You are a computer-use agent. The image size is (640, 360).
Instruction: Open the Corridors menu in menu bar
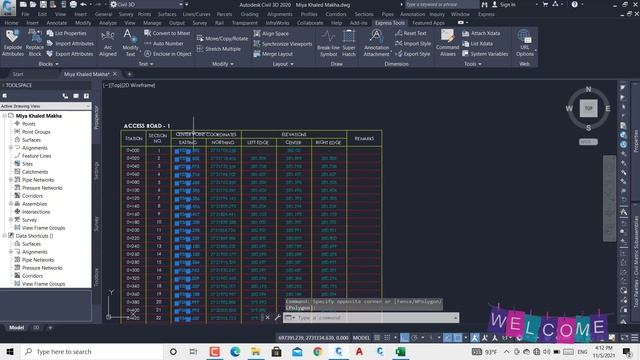[x=336, y=14]
